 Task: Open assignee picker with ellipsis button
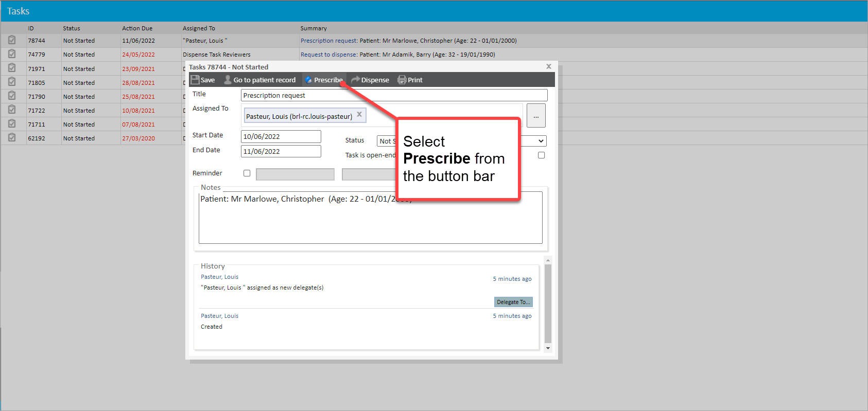point(536,116)
